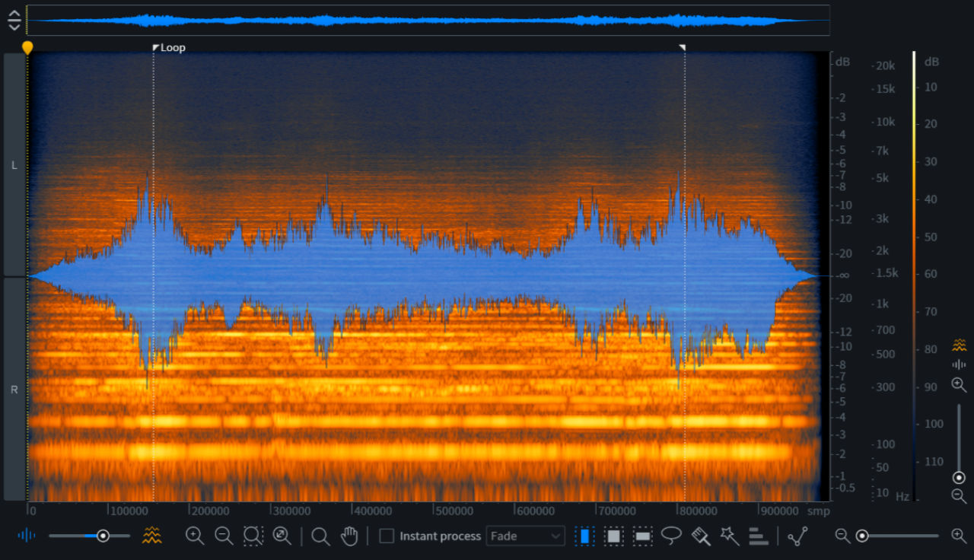Click the overview waveform strip at the top

pos(428,21)
